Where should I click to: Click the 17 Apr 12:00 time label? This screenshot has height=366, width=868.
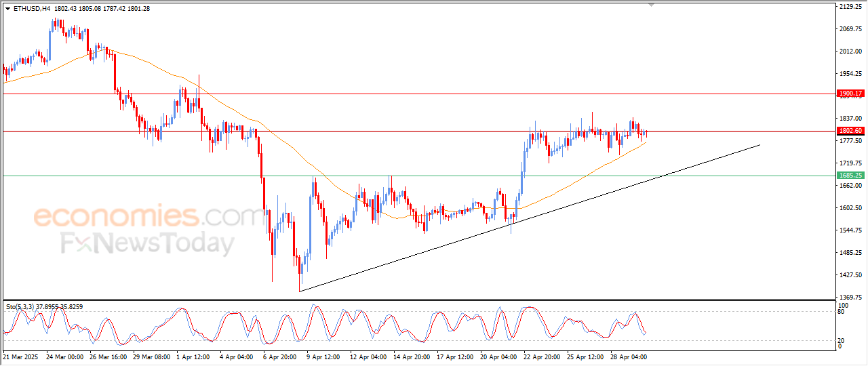coord(455,356)
